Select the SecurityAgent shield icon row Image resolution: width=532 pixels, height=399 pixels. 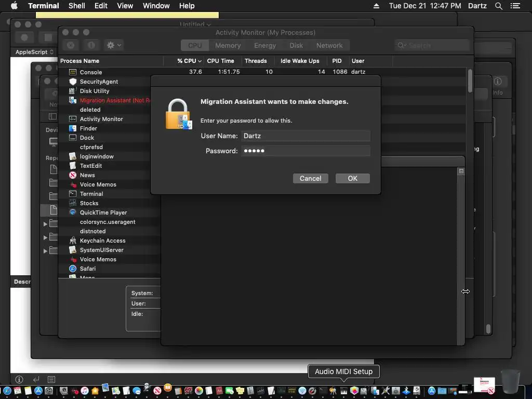pos(73,82)
